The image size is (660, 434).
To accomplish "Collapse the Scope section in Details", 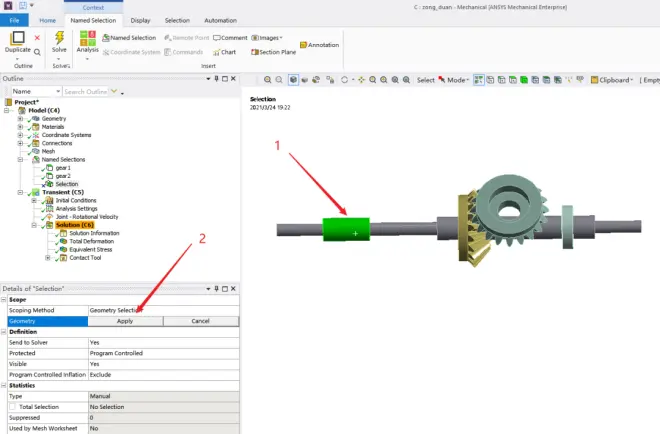I will tap(4, 300).
